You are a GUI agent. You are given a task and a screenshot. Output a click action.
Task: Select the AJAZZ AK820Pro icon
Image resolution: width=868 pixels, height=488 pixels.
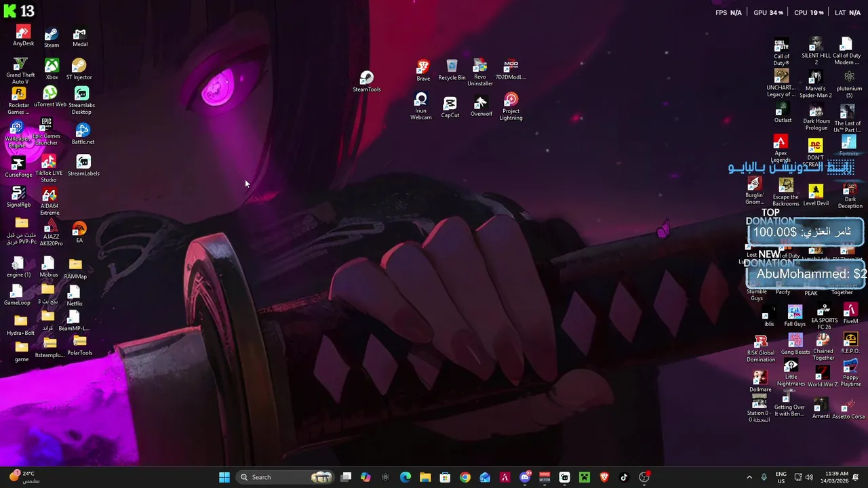coord(51,233)
